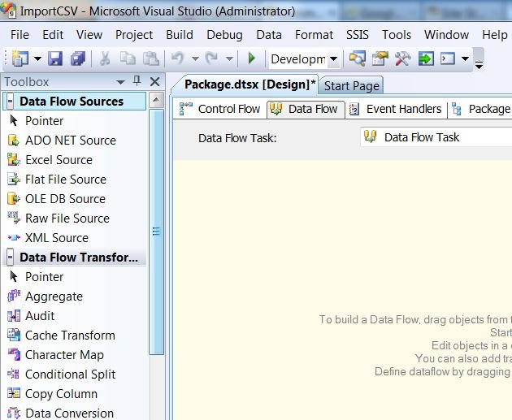Image resolution: width=512 pixels, height=420 pixels.
Task: Click the green arrow window toolbar icon
Action: coord(426,59)
